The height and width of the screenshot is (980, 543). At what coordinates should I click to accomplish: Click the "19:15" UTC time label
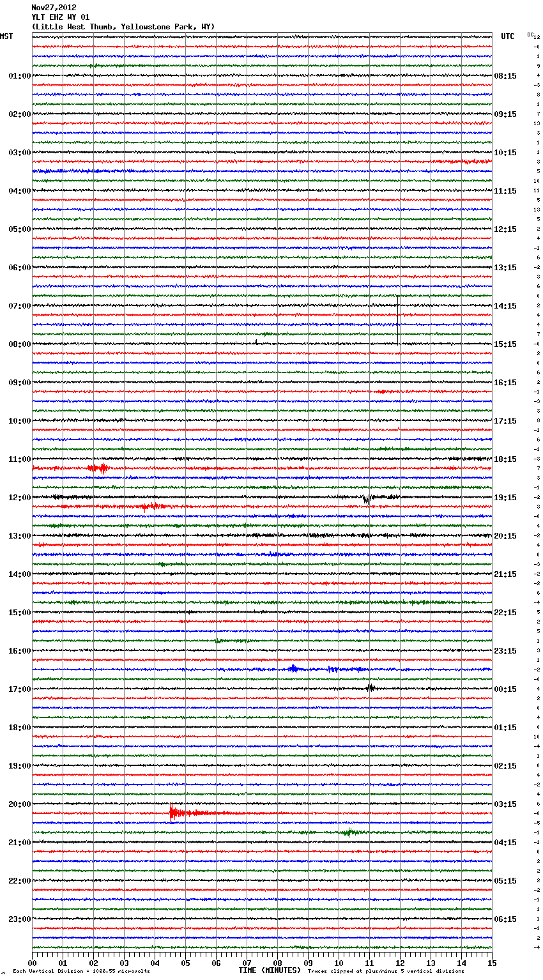point(505,498)
